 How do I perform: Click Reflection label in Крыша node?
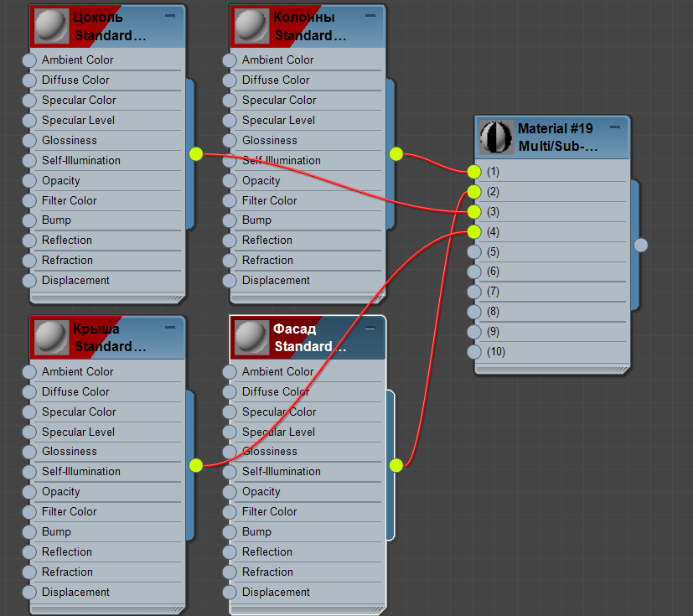coord(67,551)
